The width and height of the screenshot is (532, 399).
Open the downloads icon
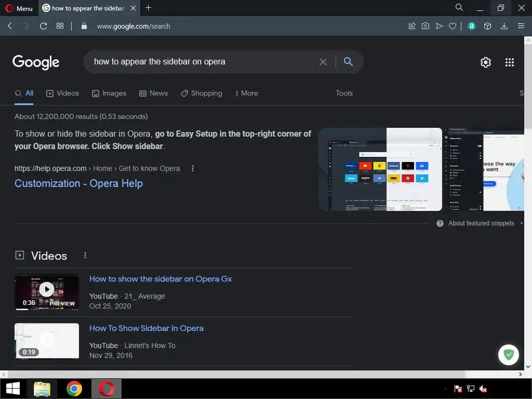coord(504,26)
